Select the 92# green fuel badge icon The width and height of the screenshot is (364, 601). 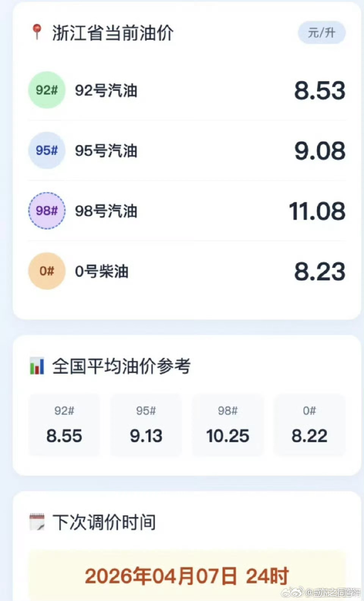pos(46,91)
